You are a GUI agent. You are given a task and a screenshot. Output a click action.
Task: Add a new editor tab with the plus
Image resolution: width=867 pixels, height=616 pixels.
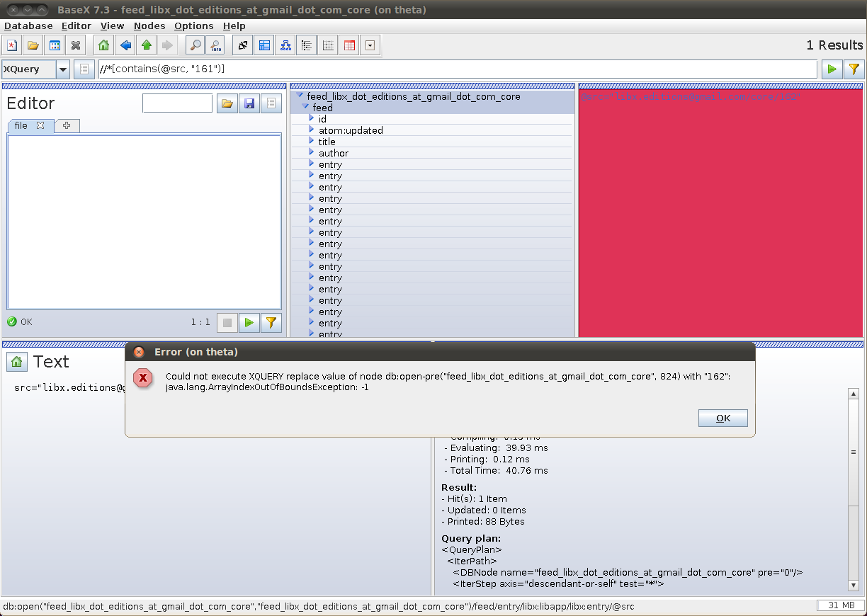(67, 125)
